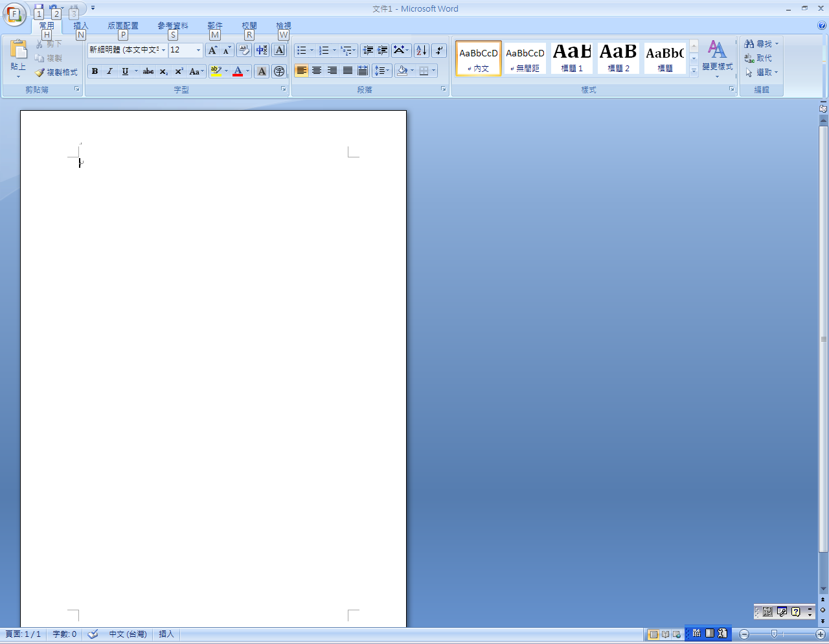This screenshot has height=644, width=829.
Task: Open the font name dropdown
Action: [x=163, y=51]
